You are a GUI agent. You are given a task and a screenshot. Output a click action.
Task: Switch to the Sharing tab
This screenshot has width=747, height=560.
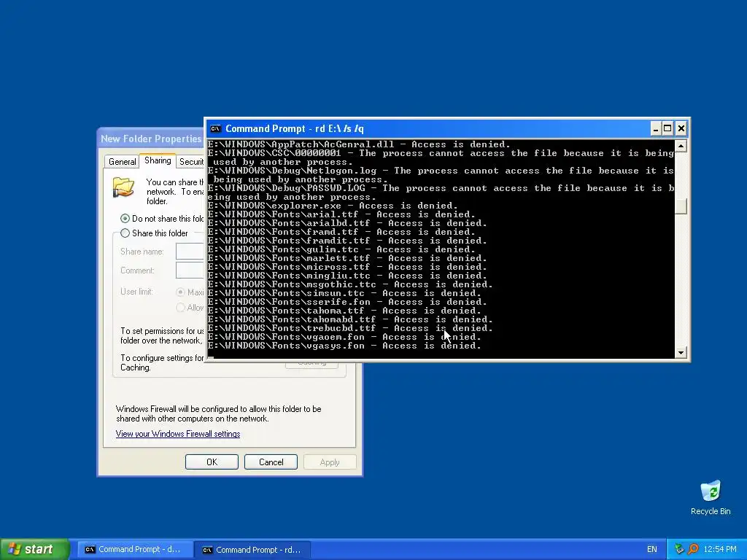[x=158, y=160]
